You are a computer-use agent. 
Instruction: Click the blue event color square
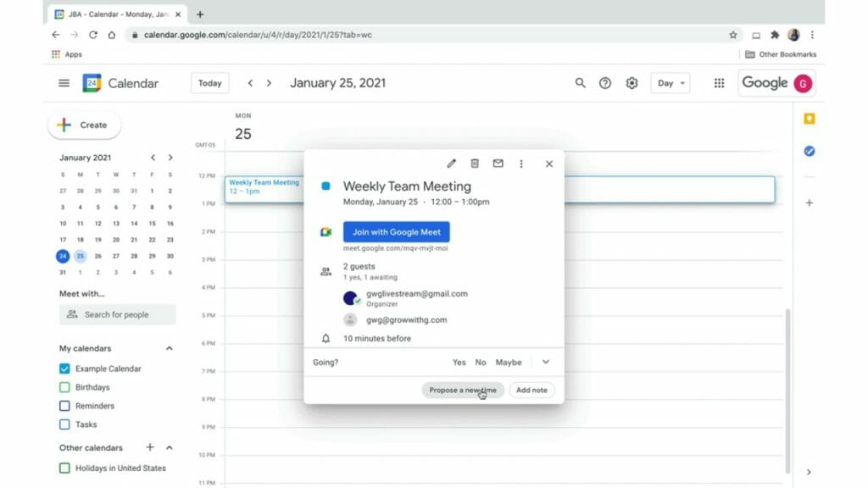tap(325, 186)
